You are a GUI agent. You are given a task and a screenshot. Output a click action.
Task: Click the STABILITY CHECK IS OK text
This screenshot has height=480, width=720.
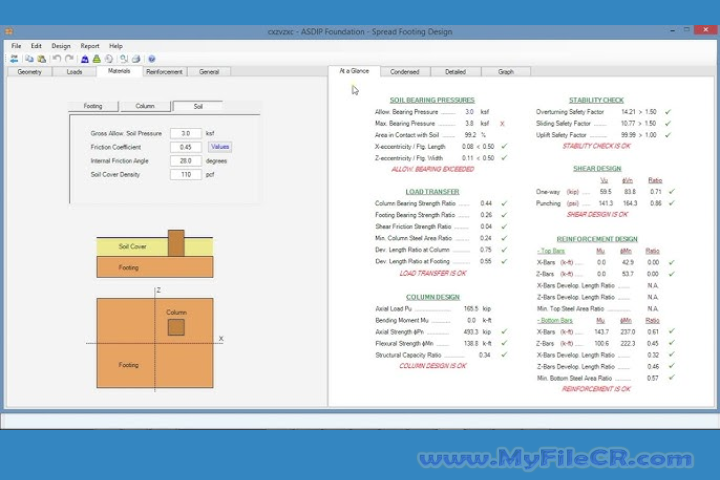point(596,146)
